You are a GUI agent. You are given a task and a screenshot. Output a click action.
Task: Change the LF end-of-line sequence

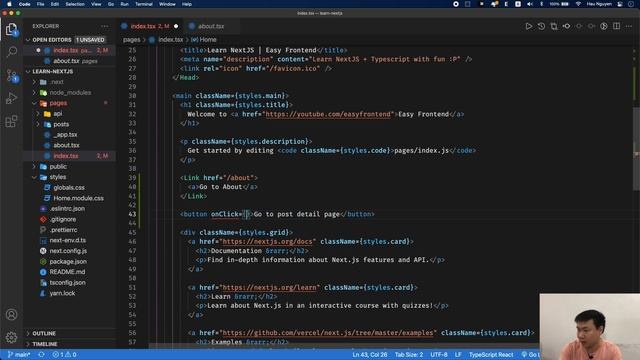point(458,355)
